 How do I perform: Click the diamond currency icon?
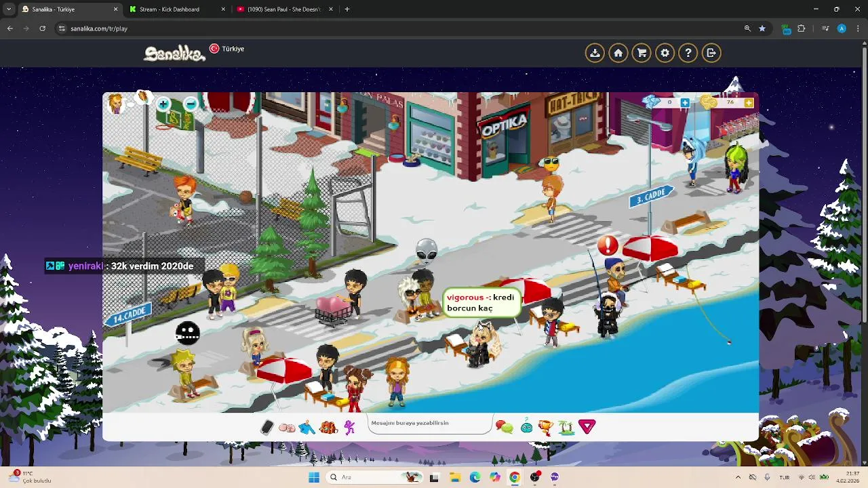[x=652, y=102]
